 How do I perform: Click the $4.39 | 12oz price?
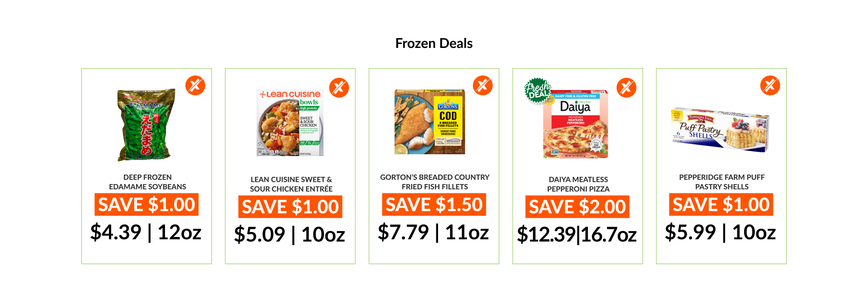[x=146, y=232]
